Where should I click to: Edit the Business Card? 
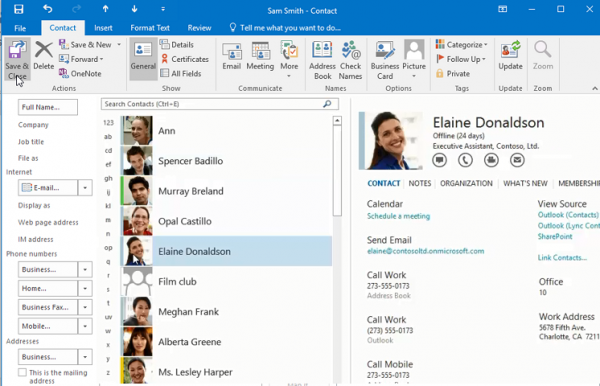(x=385, y=60)
